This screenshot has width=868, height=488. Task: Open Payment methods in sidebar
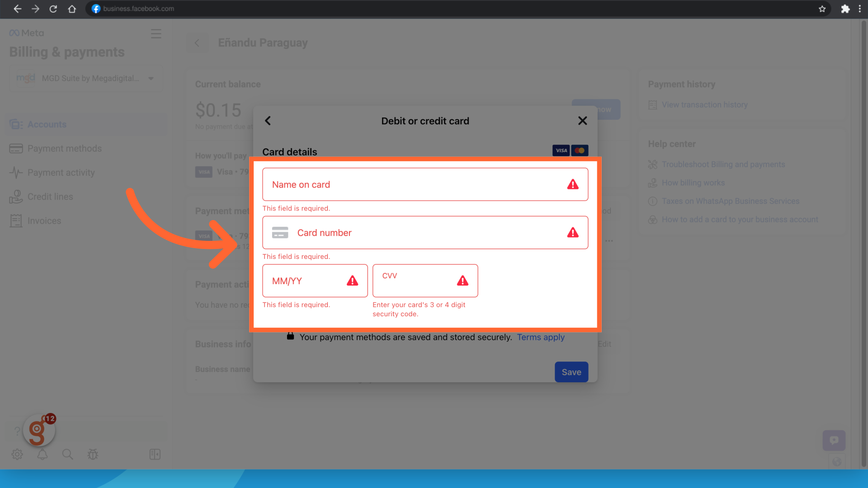coord(64,149)
